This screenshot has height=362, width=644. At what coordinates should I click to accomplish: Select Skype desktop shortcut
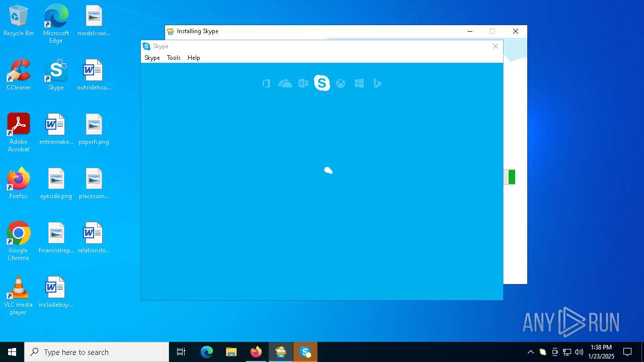pyautogui.click(x=56, y=75)
